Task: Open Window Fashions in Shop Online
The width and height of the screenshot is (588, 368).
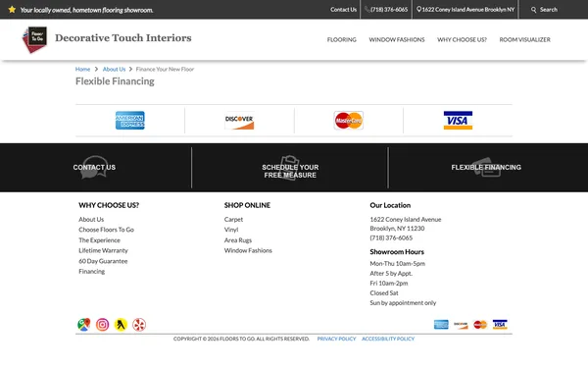Action: coord(248,250)
